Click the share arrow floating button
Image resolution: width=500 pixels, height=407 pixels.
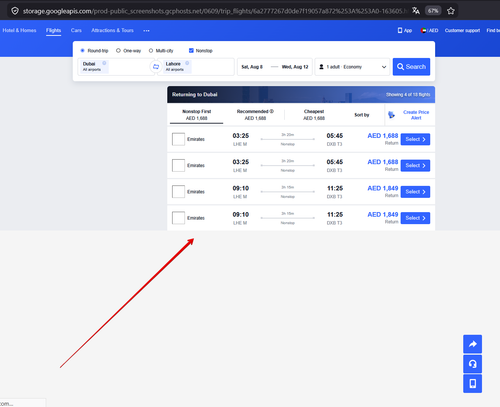click(472, 344)
